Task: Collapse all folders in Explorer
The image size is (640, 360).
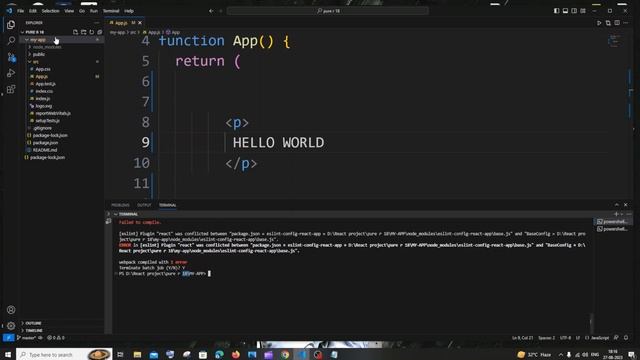Action: 100,32
